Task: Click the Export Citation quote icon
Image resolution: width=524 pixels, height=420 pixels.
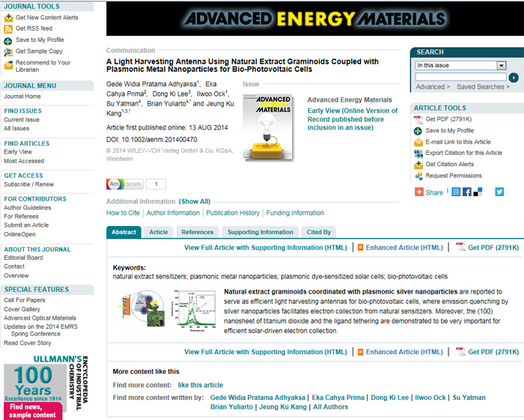Action: click(x=419, y=153)
